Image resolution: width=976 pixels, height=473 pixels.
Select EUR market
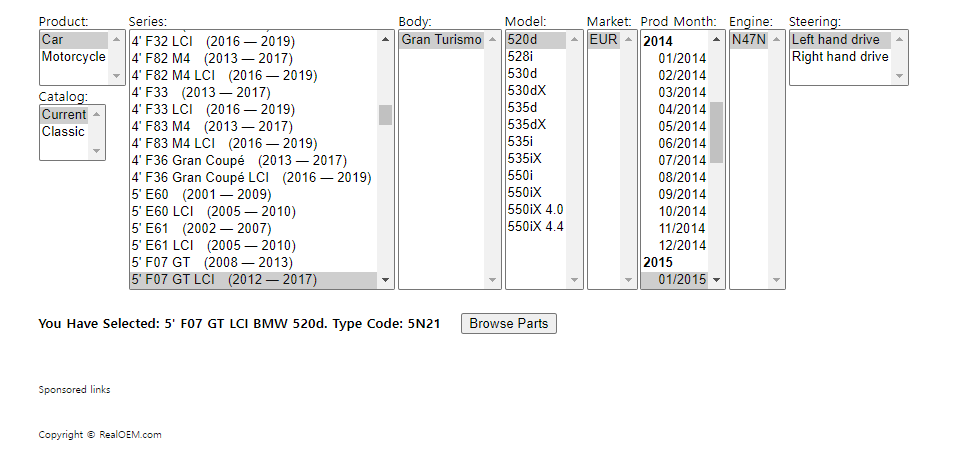604,40
